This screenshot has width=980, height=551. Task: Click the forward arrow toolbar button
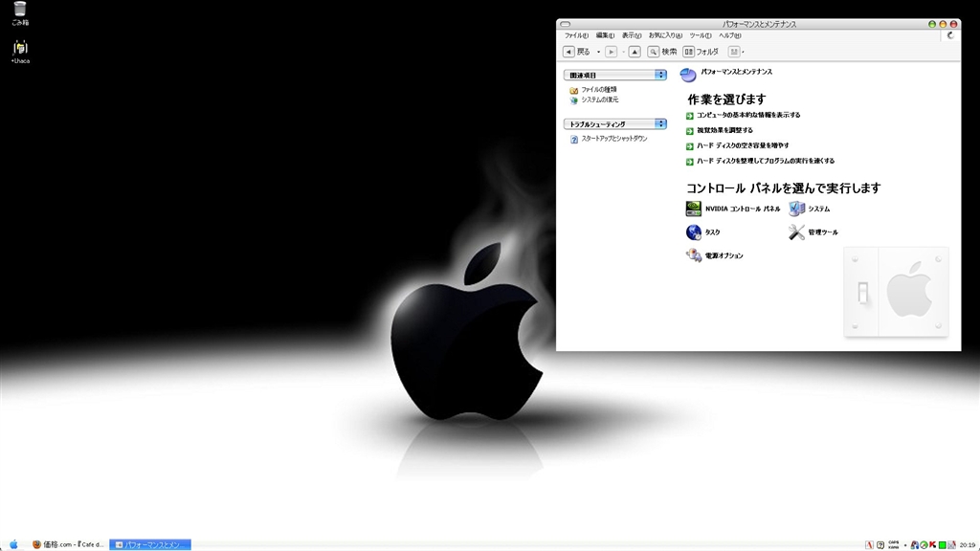pyautogui.click(x=612, y=52)
